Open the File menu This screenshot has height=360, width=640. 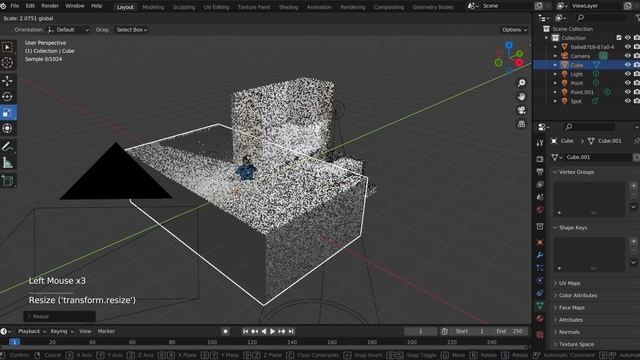coord(15,6)
